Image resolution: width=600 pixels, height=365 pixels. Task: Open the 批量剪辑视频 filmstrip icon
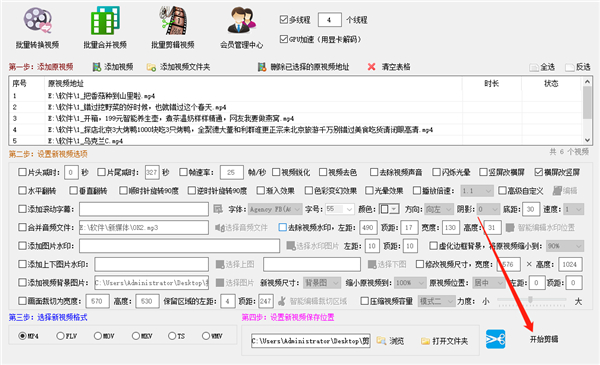pos(173,21)
